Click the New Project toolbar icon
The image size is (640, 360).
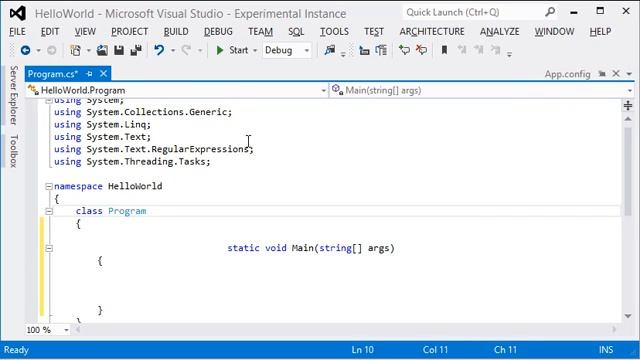tap(76, 50)
